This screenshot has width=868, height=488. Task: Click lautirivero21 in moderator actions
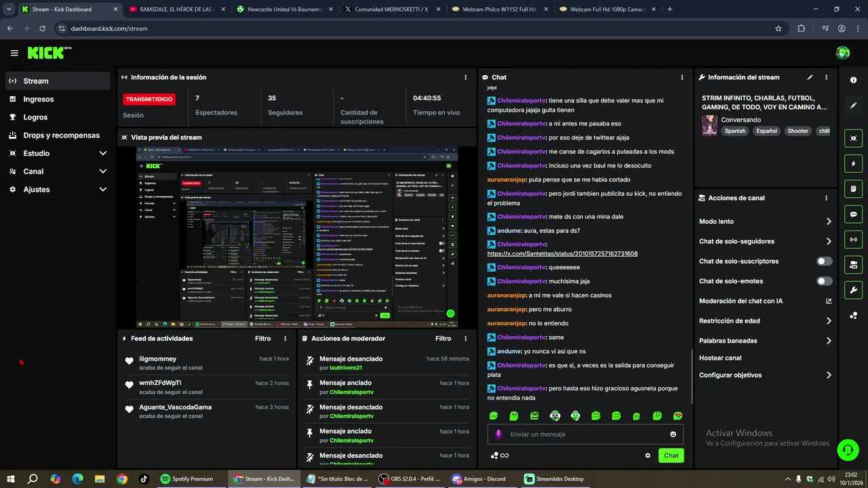346,367
